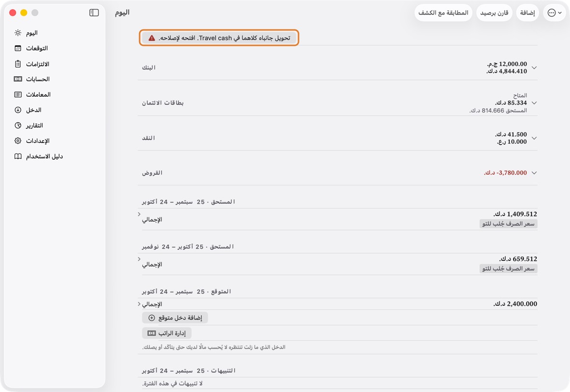The height and width of the screenshot is (392, 570).
Task: Click the calendar icon beside التوقعات
Action: (18, 48)
